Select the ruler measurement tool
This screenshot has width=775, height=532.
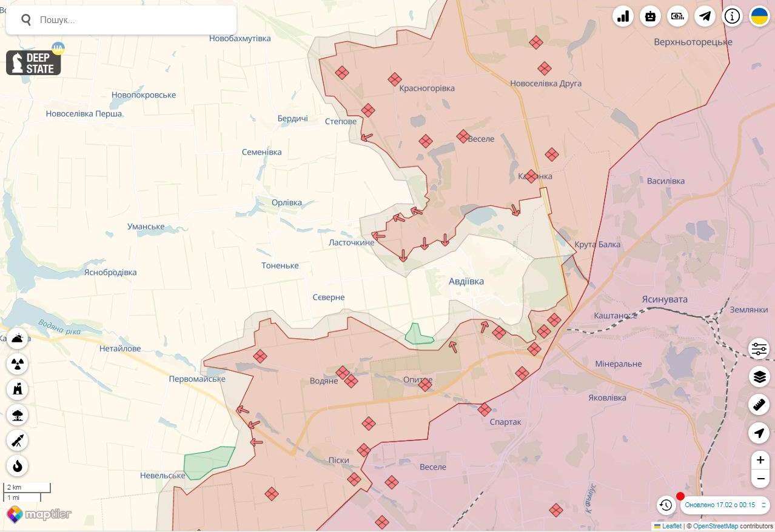pos(759,404)
